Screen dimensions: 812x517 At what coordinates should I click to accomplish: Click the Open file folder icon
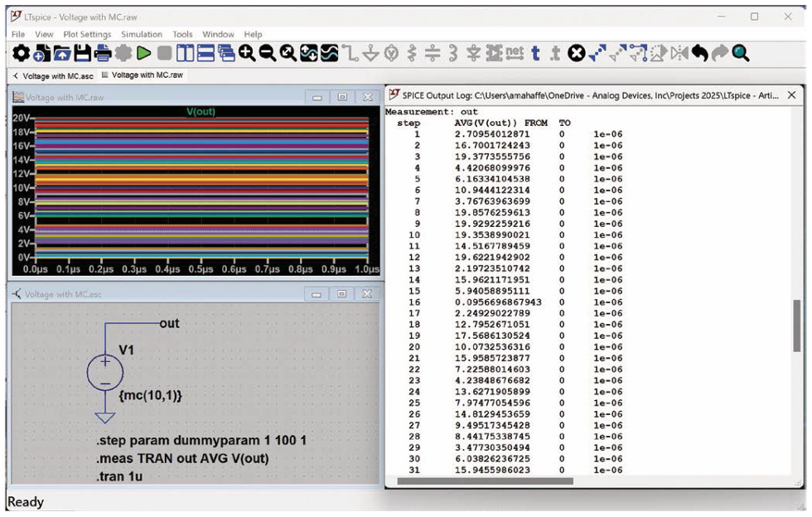[x=62, y=54]
